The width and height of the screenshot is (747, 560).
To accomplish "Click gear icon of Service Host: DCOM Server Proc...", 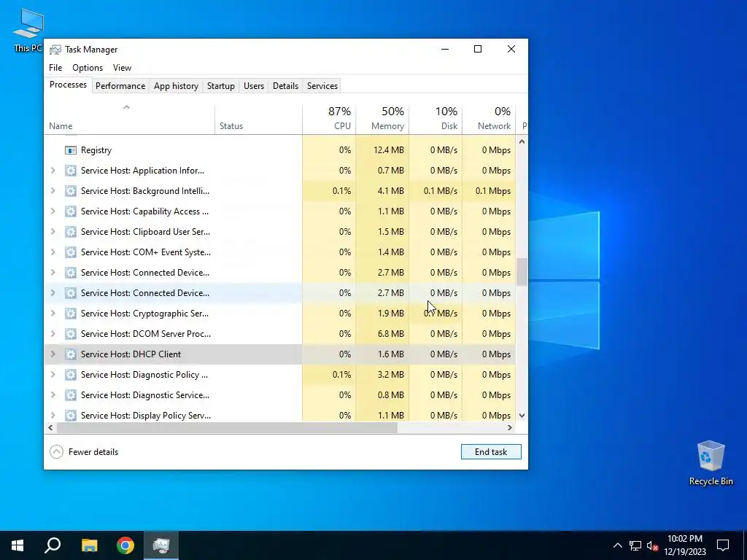I will click(x=71, y=334).
